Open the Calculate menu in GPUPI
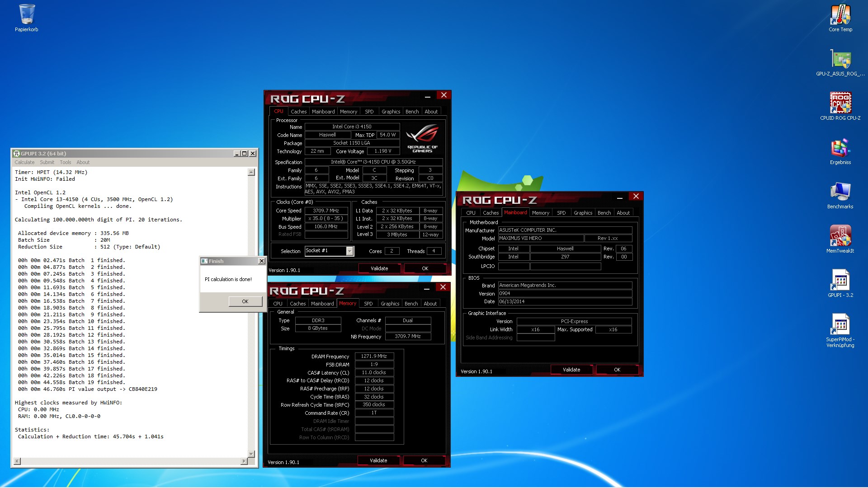Image resolution: width=868 pixels, height=488 pixels. pos(24,162)
